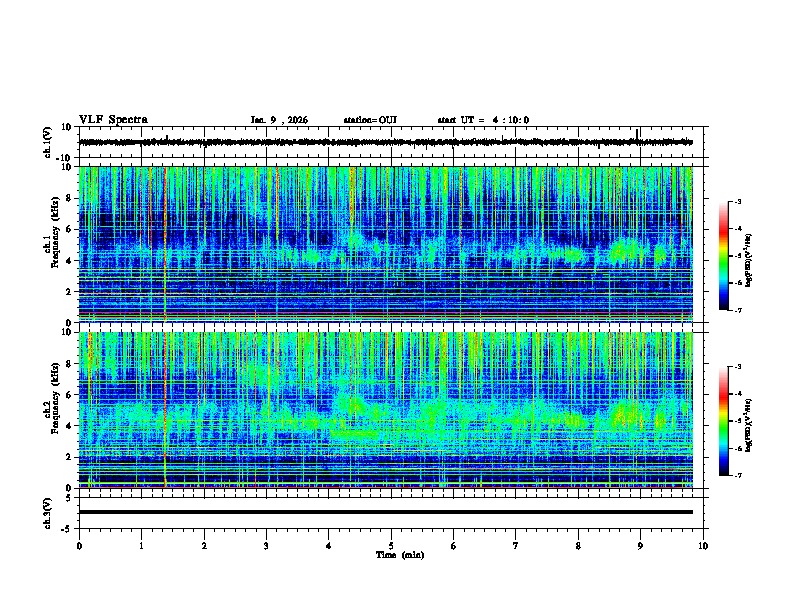792x612 pixels.
Task: Click the thick black ch.3 signal line
Action: pos(385,512)
